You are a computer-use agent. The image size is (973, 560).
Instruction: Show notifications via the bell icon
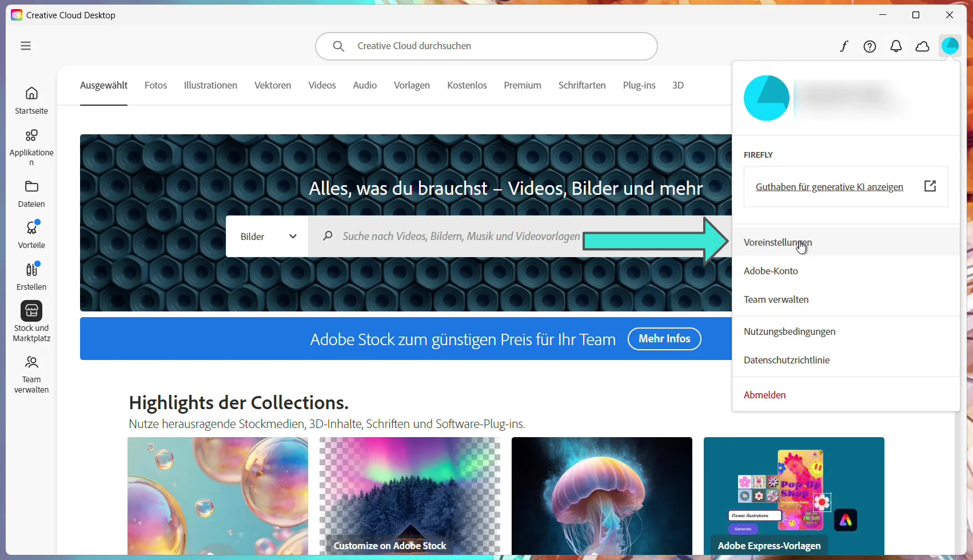coord(896,46)
